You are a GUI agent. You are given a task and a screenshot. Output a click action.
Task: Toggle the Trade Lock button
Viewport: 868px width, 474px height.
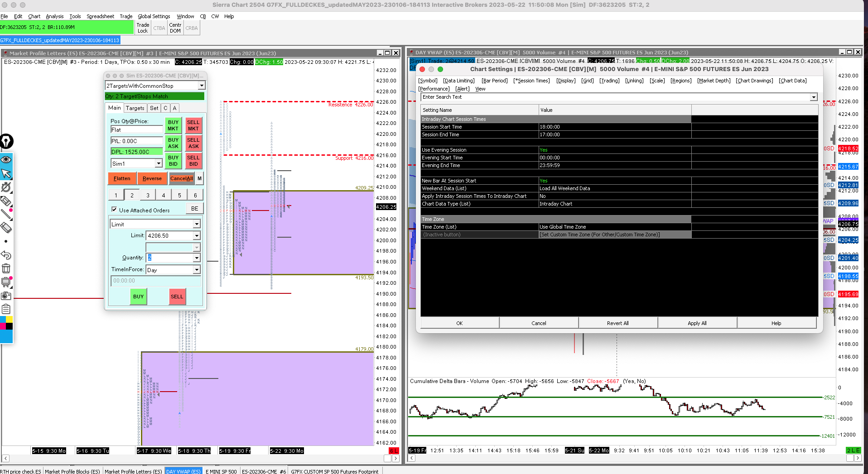(x=143, y=28)
